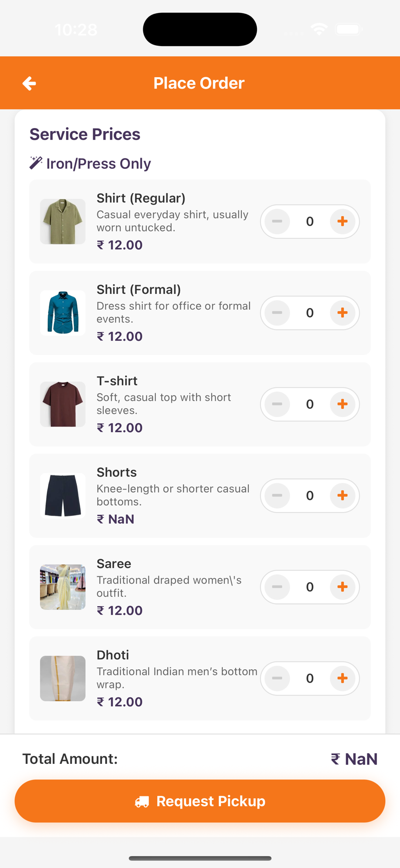400x868 pixels.
Task: Increase Saree quantity with plus button
Action: pyautogui.click(x=342, y=587)
